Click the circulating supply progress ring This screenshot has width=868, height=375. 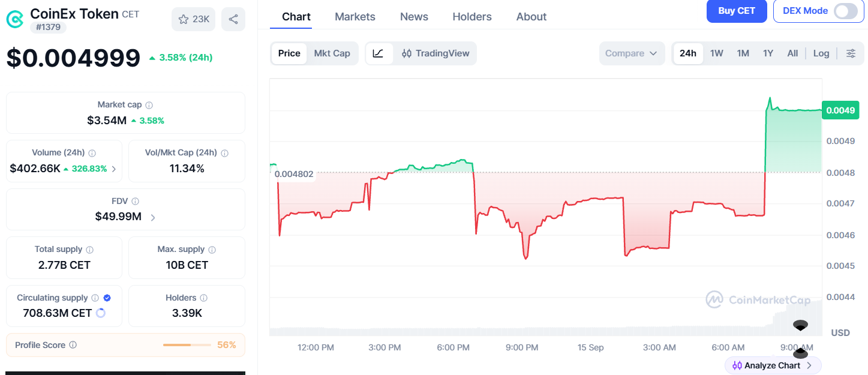click(x=101, y=313)
